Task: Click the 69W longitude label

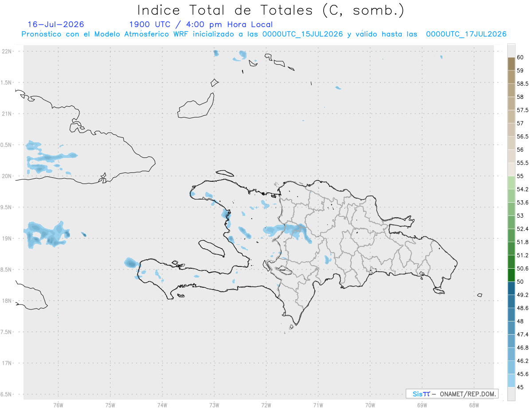Action: pos(422,405)
